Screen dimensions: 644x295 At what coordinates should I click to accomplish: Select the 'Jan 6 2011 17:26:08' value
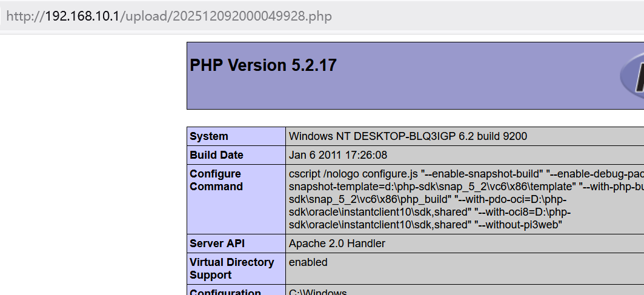pyautogui.click(x=337, y=155)
